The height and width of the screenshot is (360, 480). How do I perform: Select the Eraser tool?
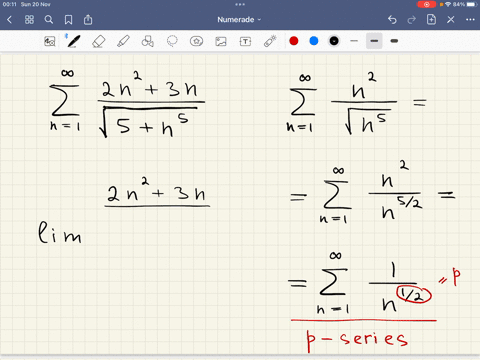click(98, 41)
